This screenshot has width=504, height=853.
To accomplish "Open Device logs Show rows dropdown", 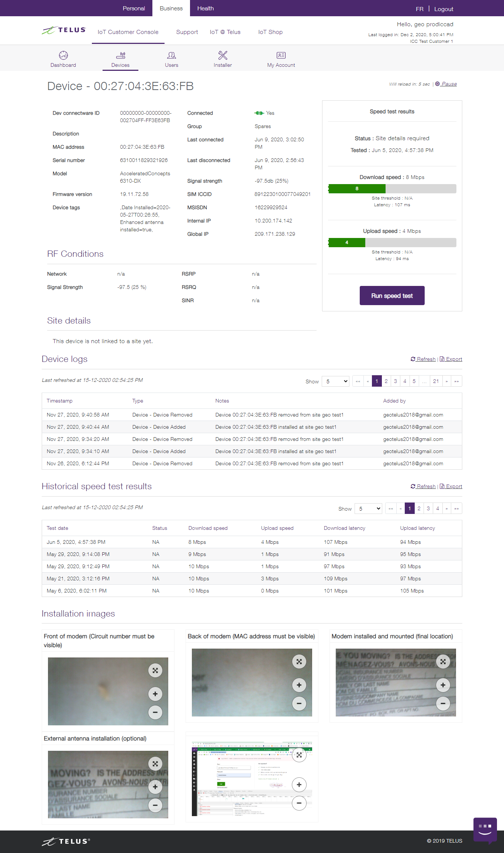I will (x=335, y=381).
